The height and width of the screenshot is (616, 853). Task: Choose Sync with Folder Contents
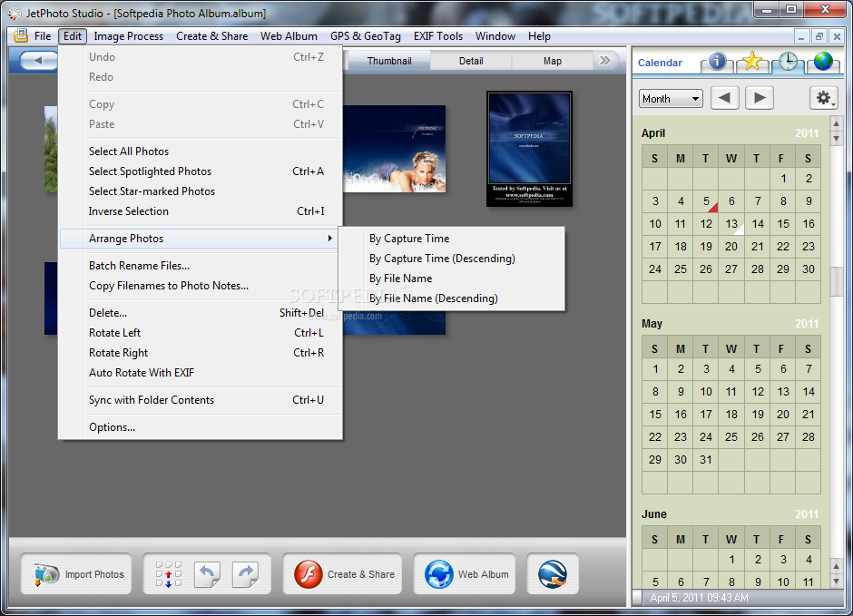point(201,400)
